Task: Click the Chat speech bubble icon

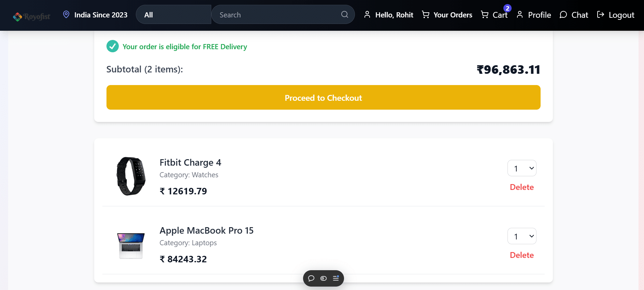Action: pyautogui.click(x=563, y=14)
